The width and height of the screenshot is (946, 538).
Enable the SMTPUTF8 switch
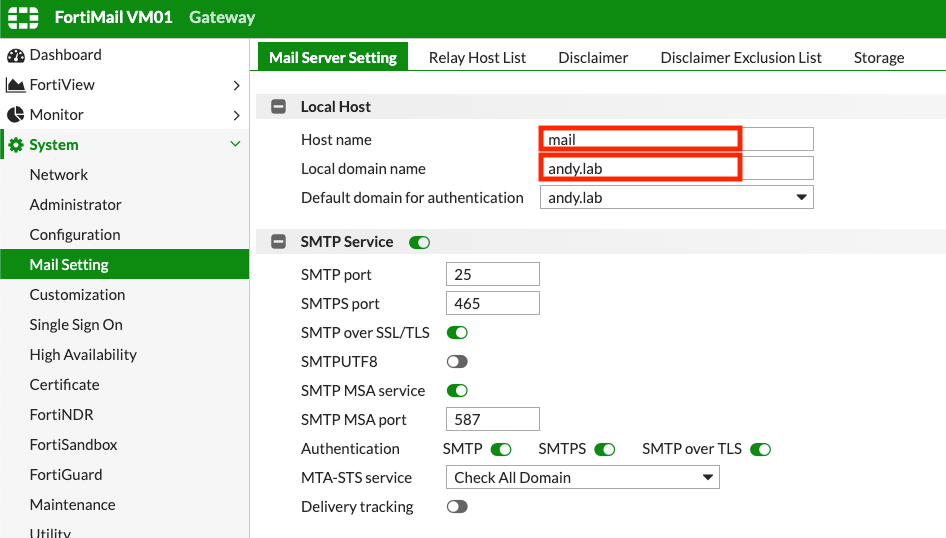coord(457,362)
